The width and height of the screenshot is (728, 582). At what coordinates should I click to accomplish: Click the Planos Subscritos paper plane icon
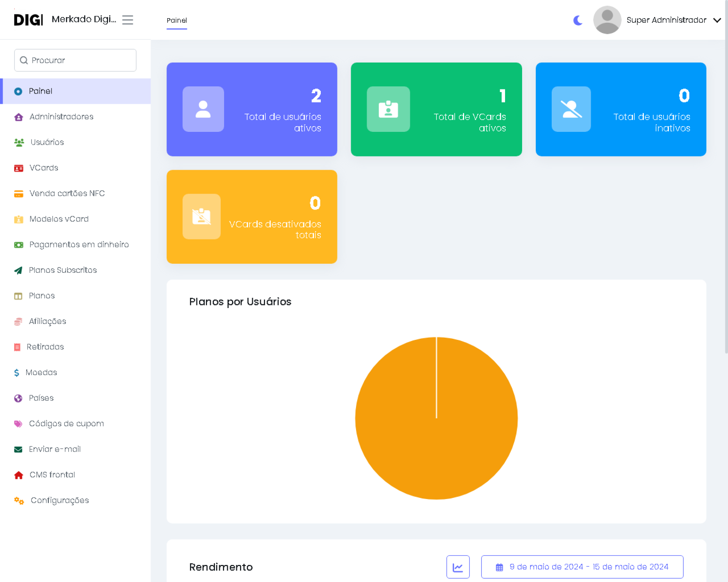point(18,271)
